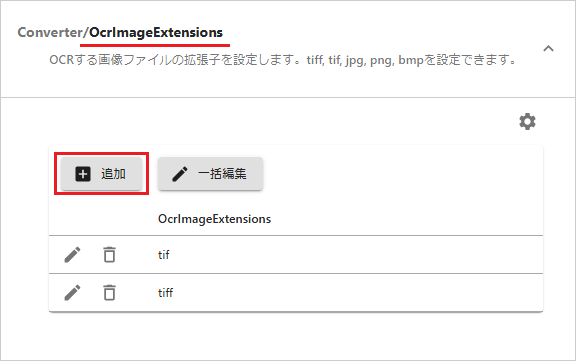Click the Converter breadcrumb text
The image size is (576, 361).
[x=50, y=32]
